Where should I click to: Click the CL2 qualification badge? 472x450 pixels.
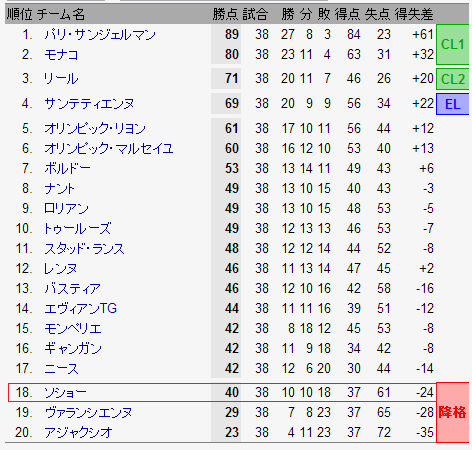click(x=453, y=79)
